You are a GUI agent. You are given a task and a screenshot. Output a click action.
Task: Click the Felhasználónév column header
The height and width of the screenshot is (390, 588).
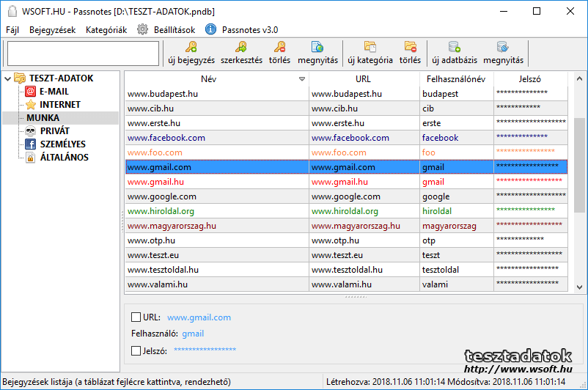tap(456, 79)
